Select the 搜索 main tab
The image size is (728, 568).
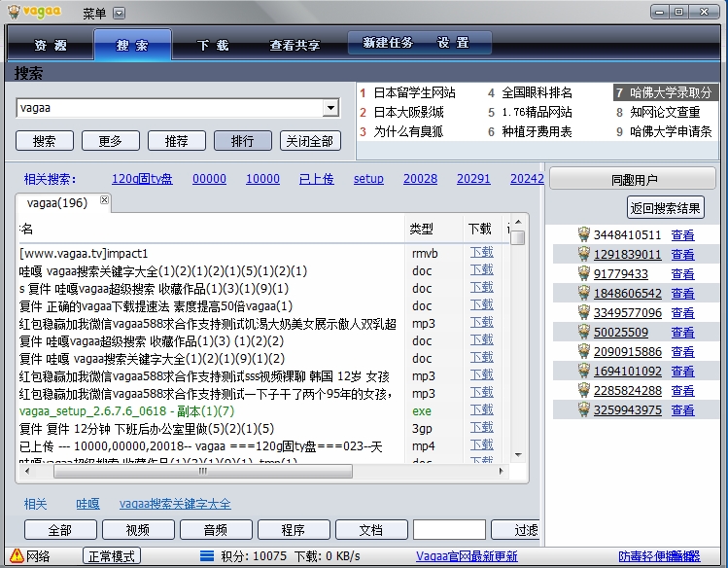click(x=132, y=45)
